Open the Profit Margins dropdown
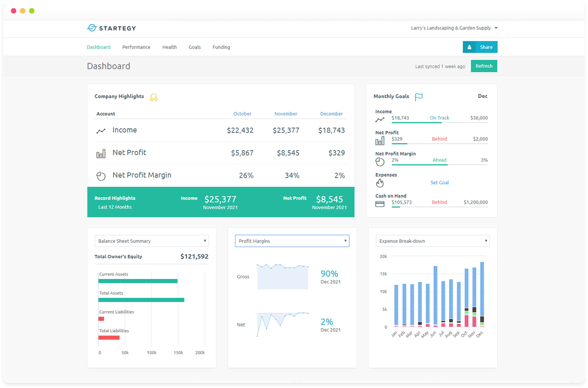The image size is (588, 388). (x=292, y=241)
